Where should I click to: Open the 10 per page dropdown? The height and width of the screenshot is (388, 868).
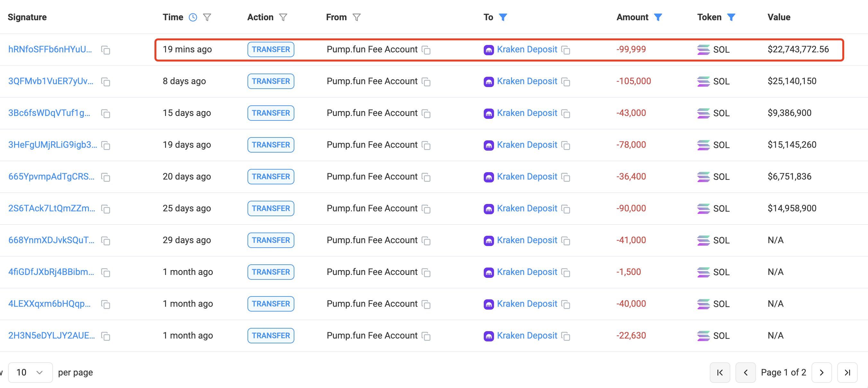pyautogui.click(x=30, y=372)
